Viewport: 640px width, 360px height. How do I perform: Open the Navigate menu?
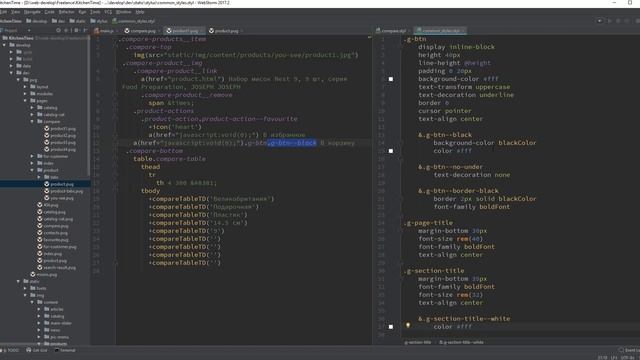tap(32, 12)
